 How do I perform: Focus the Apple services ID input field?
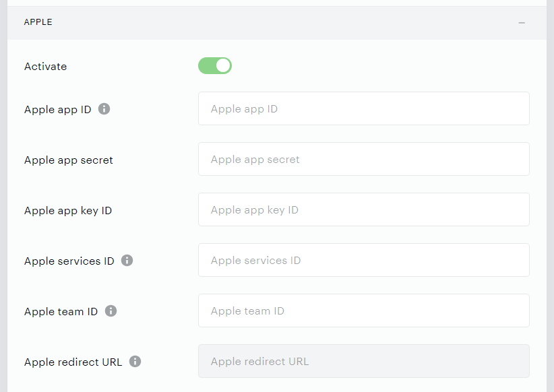coord(363,260)
